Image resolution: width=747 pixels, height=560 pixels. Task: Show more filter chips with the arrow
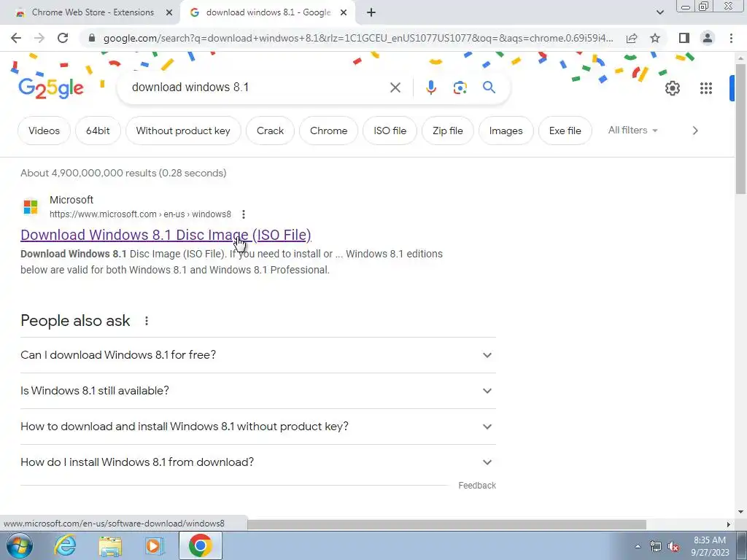pyautogui.click(x=695, y=131)
